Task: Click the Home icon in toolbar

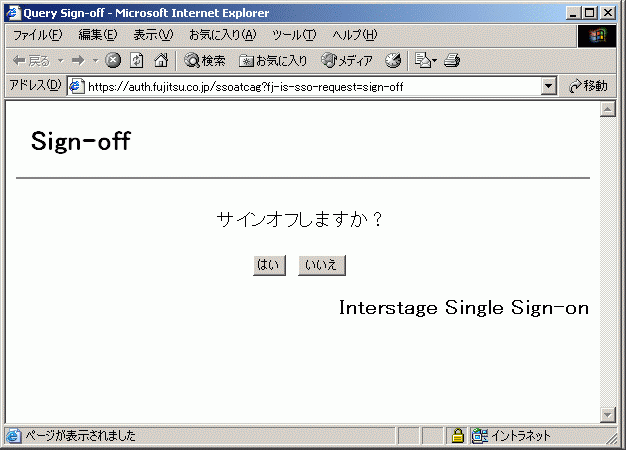Action: [x=161, y=61]
